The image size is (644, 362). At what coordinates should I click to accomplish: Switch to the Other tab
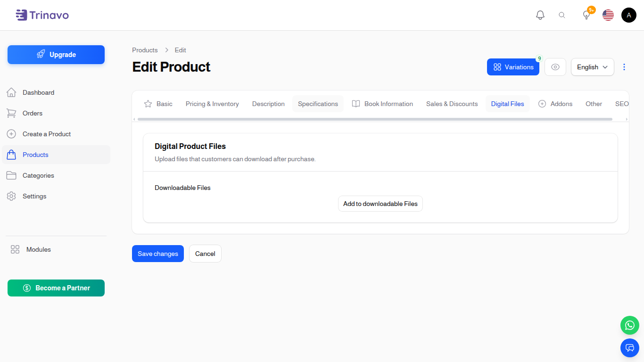click(594, 104)
